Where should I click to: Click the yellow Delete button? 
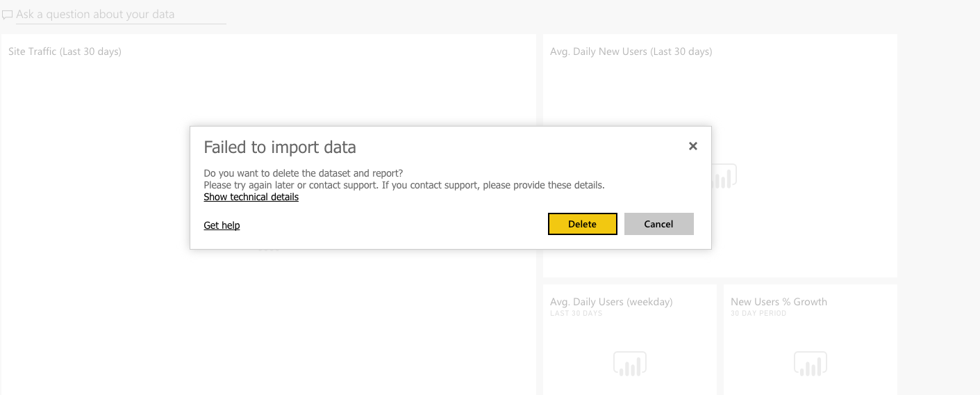click(x=582, y=224)
